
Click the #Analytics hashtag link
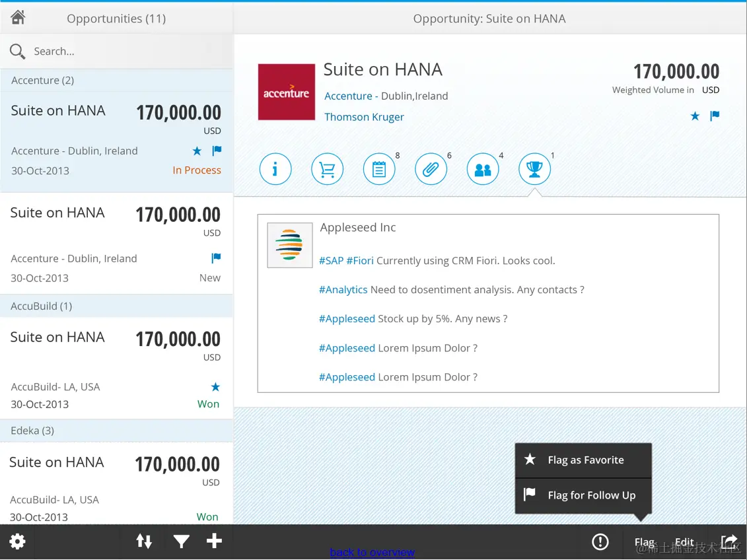(343, 290)
